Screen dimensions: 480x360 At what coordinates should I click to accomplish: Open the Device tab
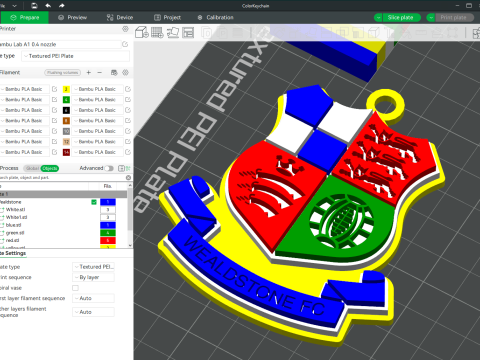click(120, 17)
